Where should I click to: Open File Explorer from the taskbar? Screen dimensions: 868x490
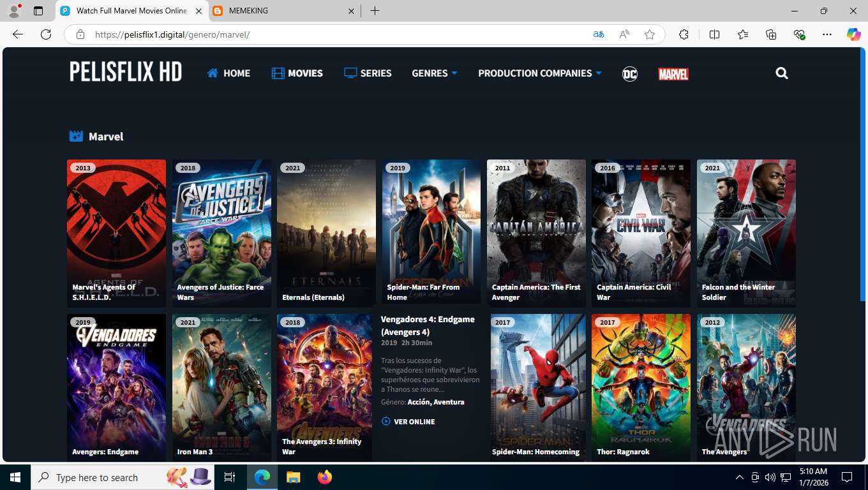coord(293,477)
